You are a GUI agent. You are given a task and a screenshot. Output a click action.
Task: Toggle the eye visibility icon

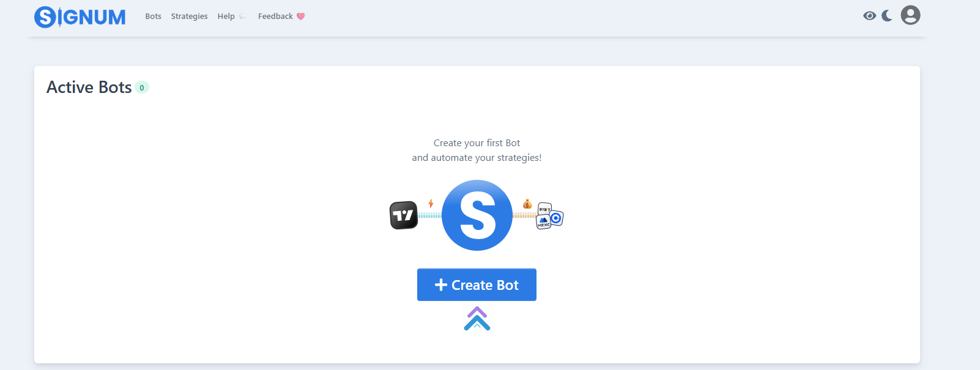point(869,16)
